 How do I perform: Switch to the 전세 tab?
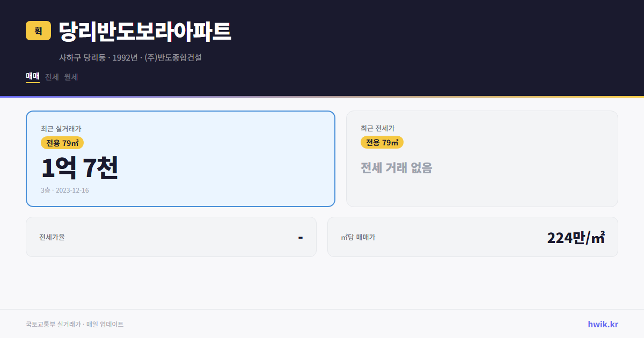pos(52,77)
